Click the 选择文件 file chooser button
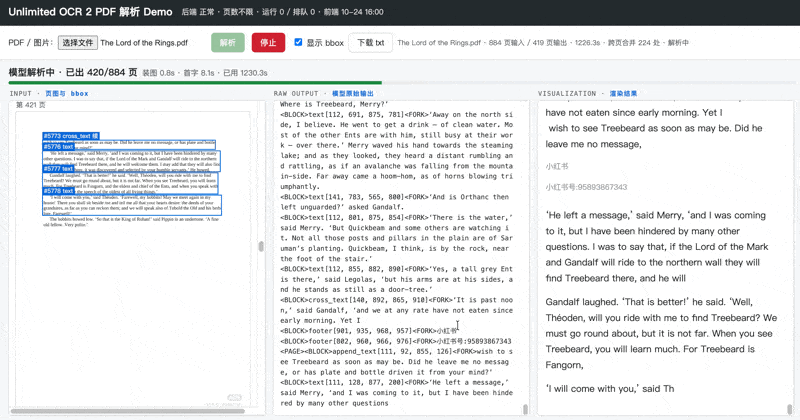The image size is (800, 420). pyautogui.click(x=78, y=42)
